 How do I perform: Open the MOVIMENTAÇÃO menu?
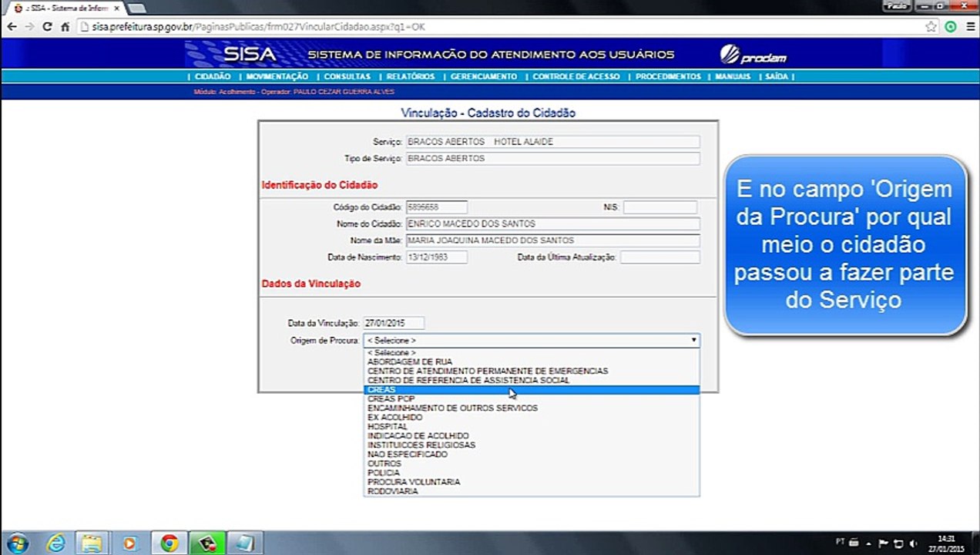[x=277, y=77]
